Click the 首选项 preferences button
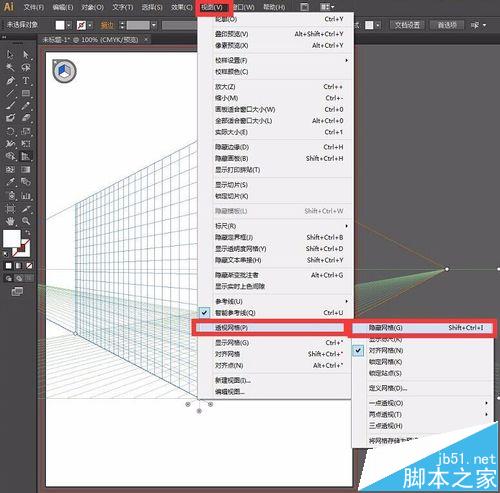 pyautogui.click(x=447, y=25)
